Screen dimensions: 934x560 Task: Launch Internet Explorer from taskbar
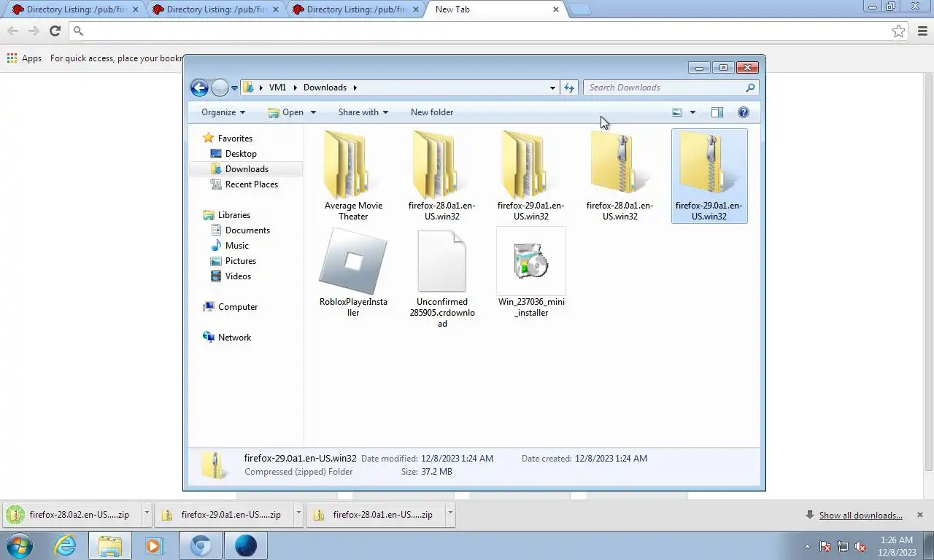[x=65, y=545]
